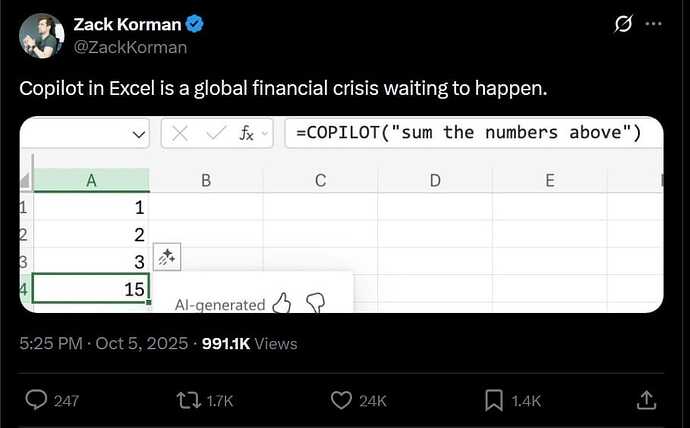Confirm the formula with the checkmark icon
The width and height of the screenshot is (690, 428).
pos(213,133)
